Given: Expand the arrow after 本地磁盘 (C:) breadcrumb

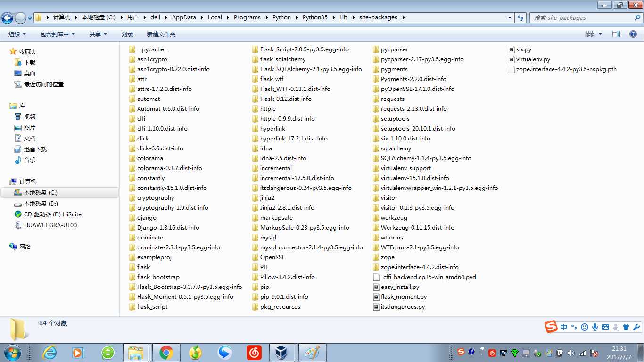Looking at the screenshot, I should click(121, 17).
